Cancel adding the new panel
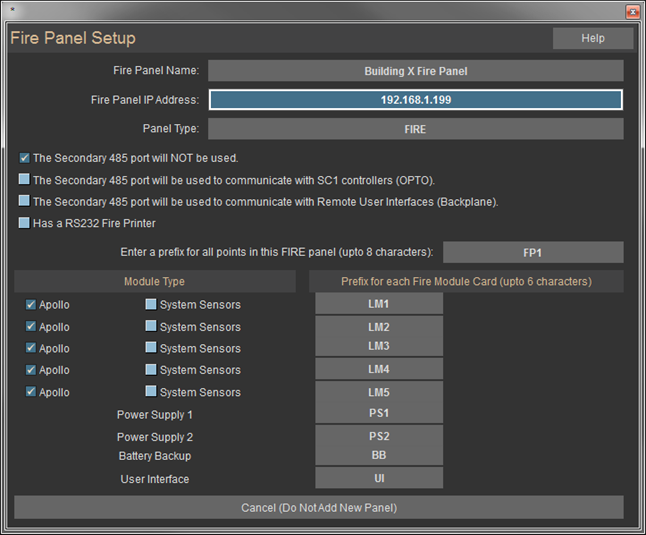The image size is (646, 535). [319, 508]
